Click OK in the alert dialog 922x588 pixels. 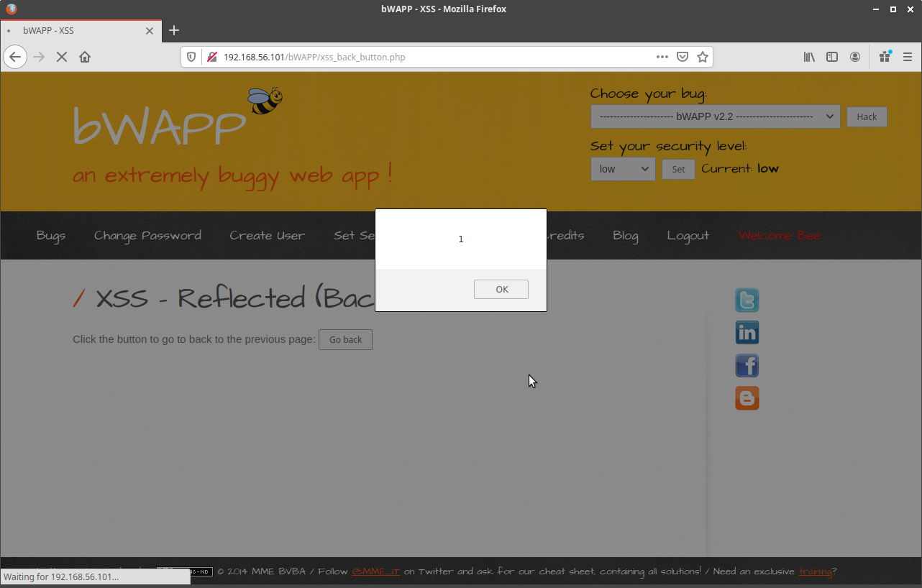tap(501, 289)
